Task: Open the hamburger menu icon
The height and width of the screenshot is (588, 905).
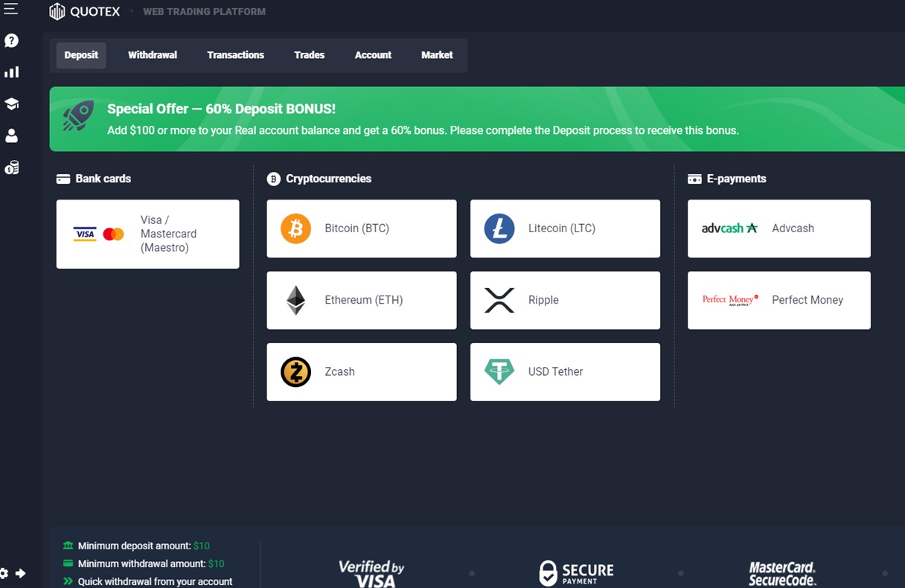Action: coord(10,9)
